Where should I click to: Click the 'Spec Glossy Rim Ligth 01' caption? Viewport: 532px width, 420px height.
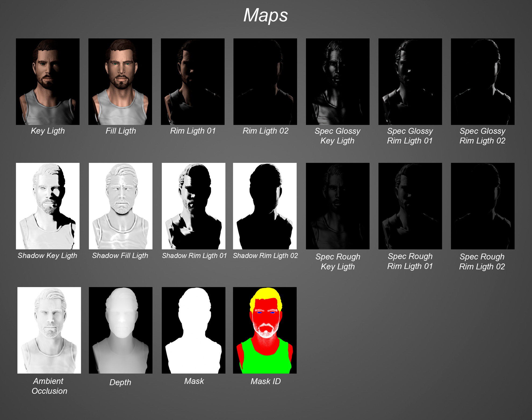[x=410, y=136]
